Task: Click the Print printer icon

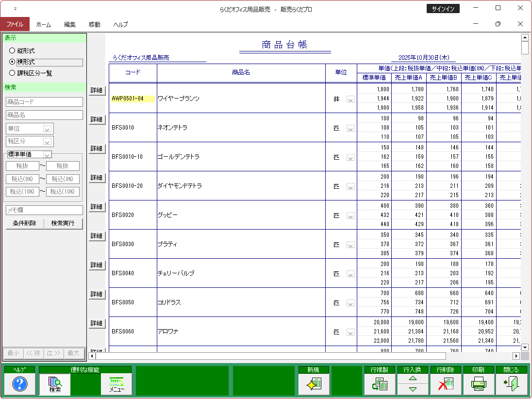Action: 478,384
